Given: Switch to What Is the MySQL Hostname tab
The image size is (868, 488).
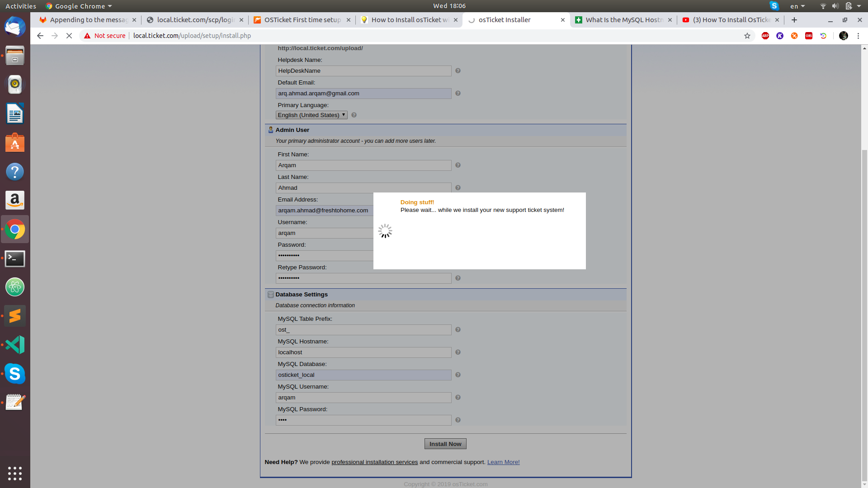Looking at the screenshot, I should (x=624, y=20).
